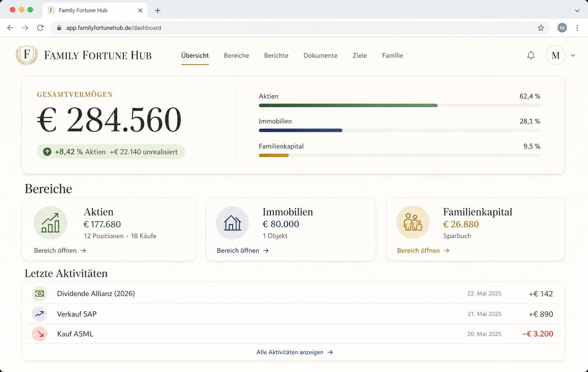This screenshot has height=372, width=588.
Task: Select the Übersicht tab
Action: pyautogui.click(x=195, y=55)
